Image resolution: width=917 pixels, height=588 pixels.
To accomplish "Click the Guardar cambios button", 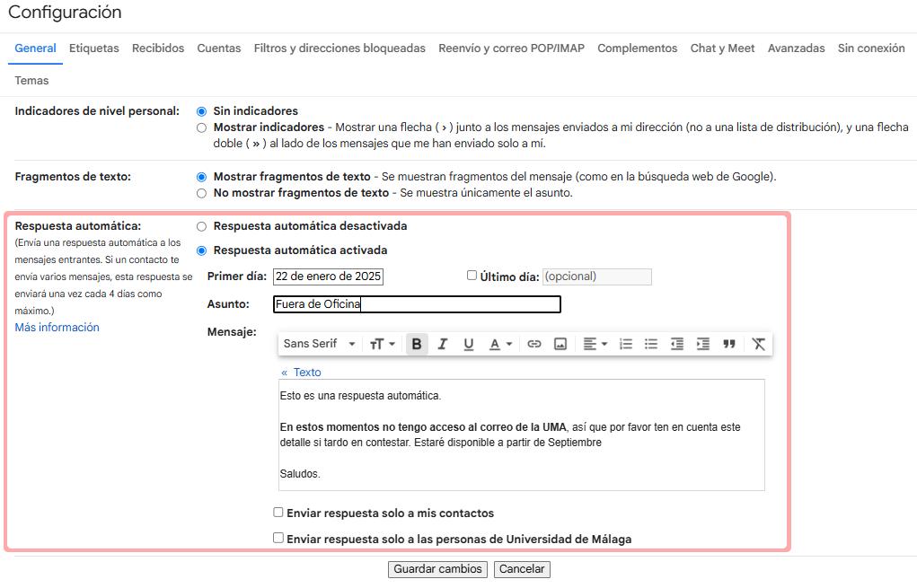I will tap(437, 569).
